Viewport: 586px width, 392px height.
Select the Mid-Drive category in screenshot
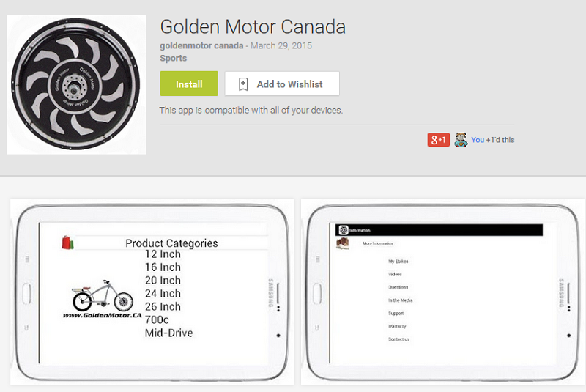[x=169, y=333]
